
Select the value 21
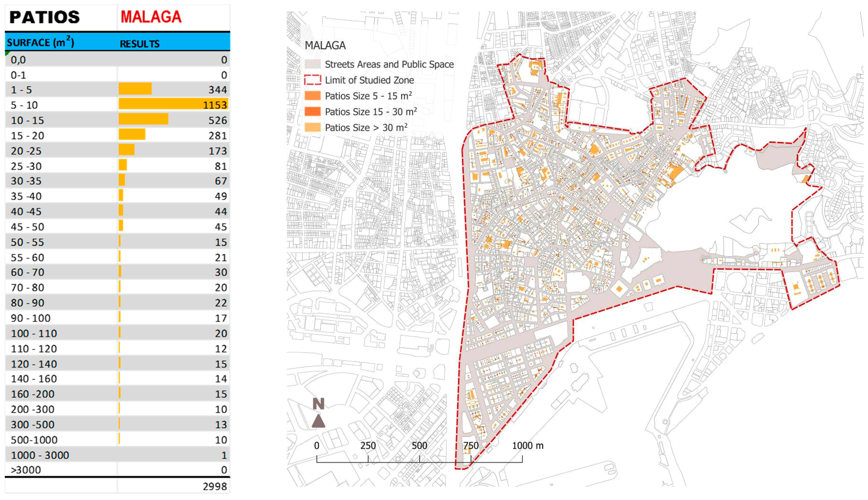coord(221,258)
